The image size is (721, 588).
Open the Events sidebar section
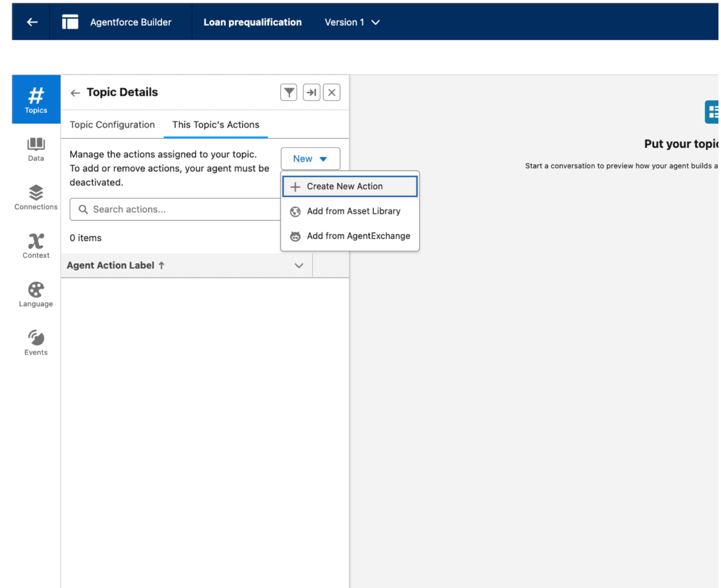tap(36, 343)
